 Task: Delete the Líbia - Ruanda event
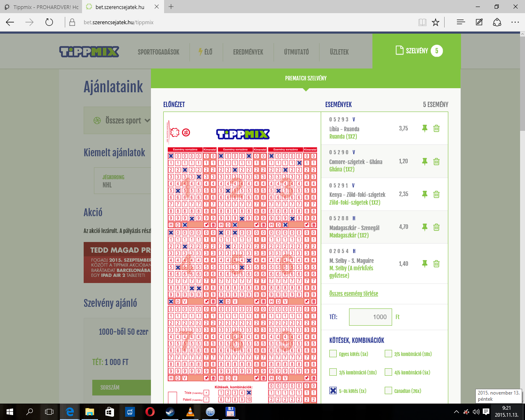pos(436,128)
